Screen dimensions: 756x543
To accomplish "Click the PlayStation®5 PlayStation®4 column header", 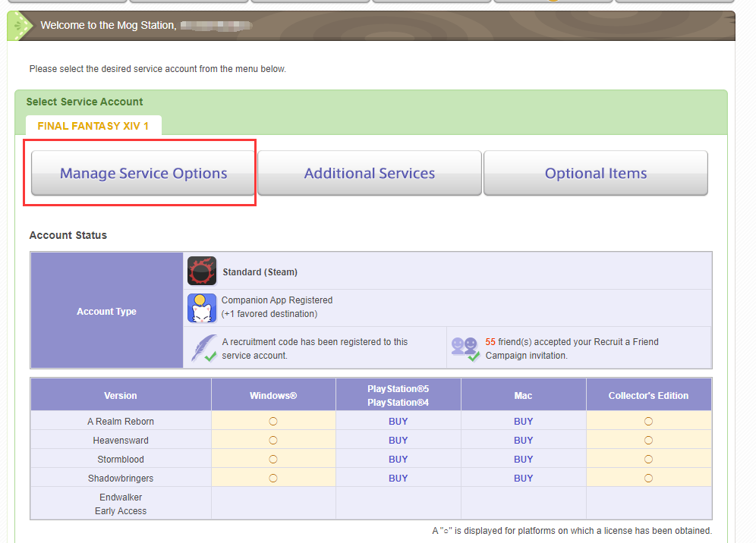I will 398,395.
